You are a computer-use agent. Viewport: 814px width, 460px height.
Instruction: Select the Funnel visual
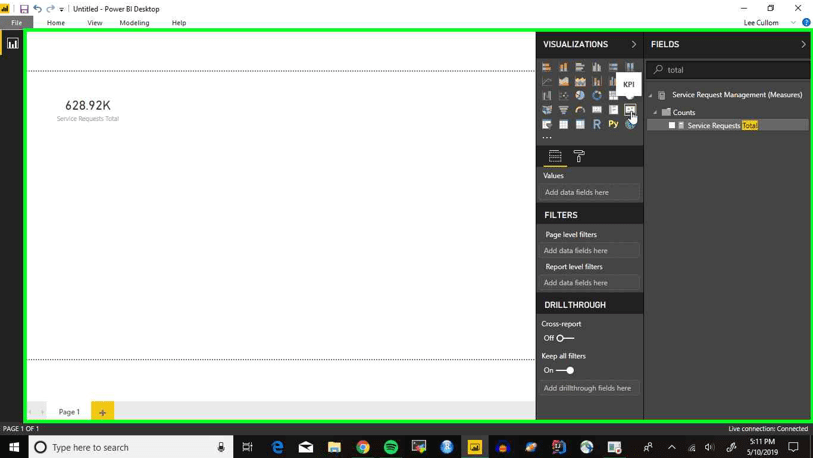563,110
